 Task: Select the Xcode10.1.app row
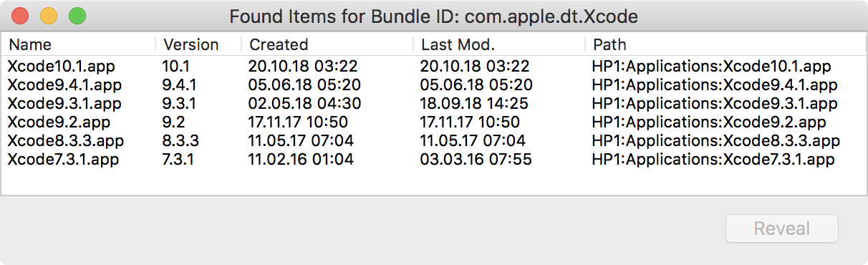pyautogui.click(x=434, y=67)
